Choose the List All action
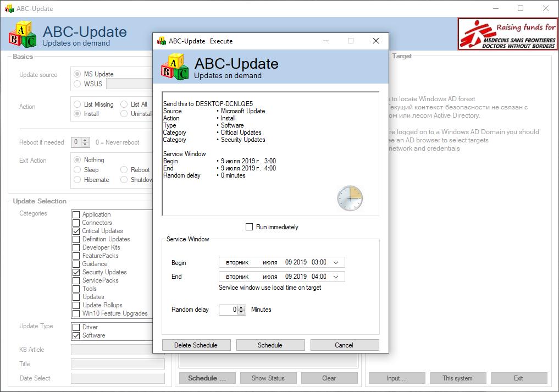The height and width of the screenshot is (392, 559). pyautogui.click(x=124, y=104)
